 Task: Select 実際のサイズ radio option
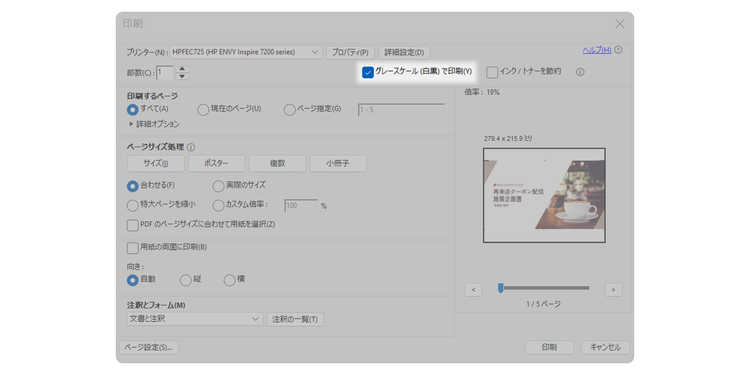(218, 186)
